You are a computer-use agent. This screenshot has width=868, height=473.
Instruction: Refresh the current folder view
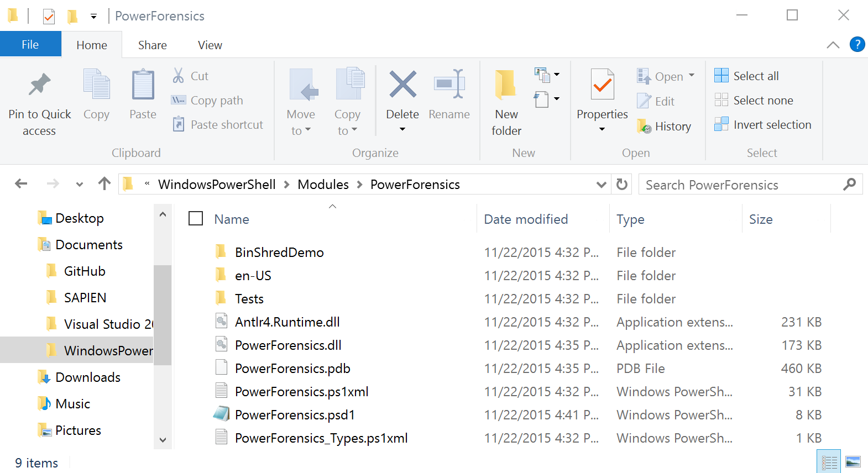click(622, 184)
